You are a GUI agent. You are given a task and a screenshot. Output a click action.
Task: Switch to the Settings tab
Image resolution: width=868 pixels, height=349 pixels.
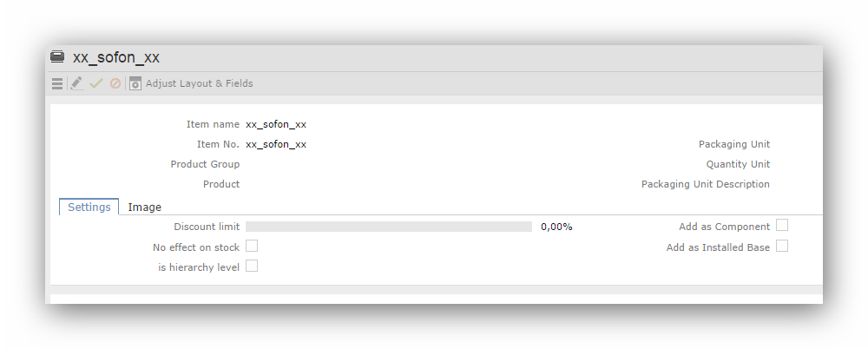coord(89,207)
